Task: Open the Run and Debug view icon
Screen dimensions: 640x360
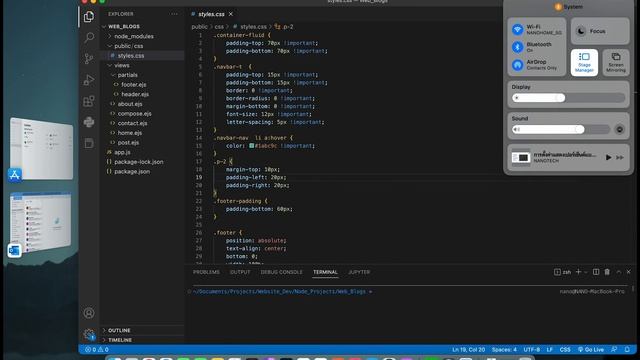Action: pyautogui.click(x=89, y=80)
